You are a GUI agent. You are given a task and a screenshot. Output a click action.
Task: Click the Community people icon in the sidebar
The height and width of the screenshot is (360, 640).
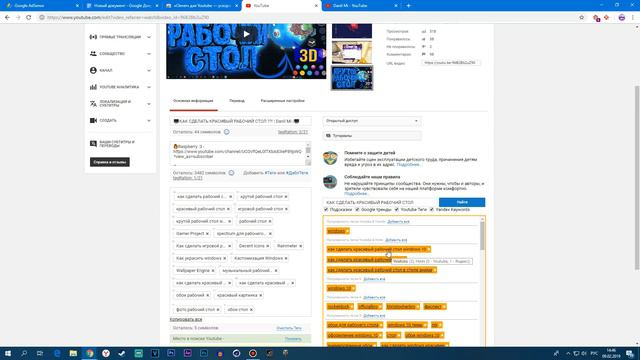click(93, 54)
